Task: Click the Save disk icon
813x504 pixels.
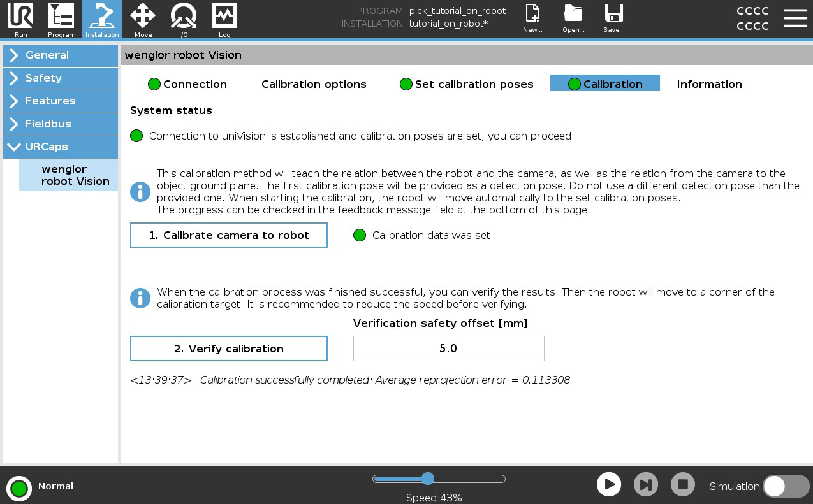Action: (x=613, y=18)
